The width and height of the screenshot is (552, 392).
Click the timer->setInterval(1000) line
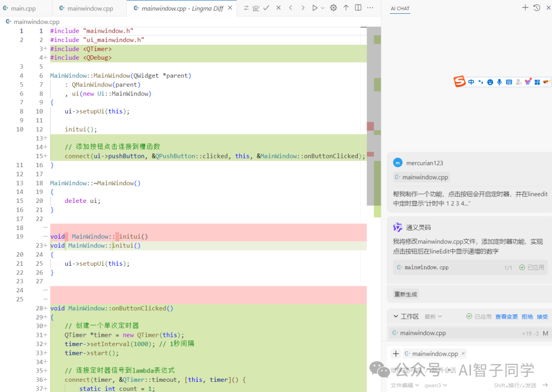209,344
